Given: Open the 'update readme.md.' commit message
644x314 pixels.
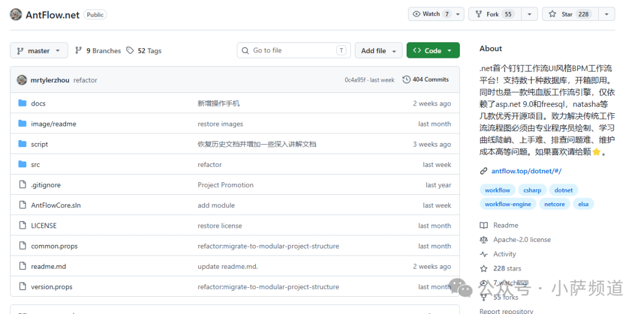Looking at the screenshot, I should pos(228,266).
